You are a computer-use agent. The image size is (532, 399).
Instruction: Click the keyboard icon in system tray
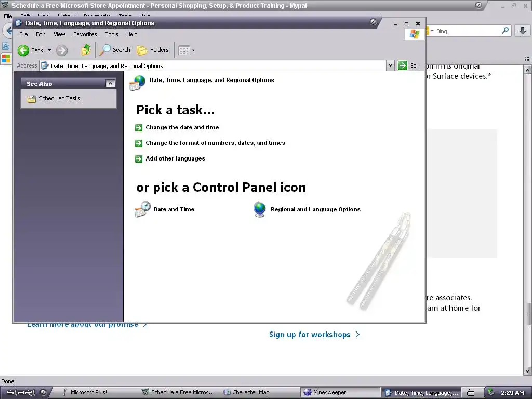pyautogui.click(x=470, y=393)
